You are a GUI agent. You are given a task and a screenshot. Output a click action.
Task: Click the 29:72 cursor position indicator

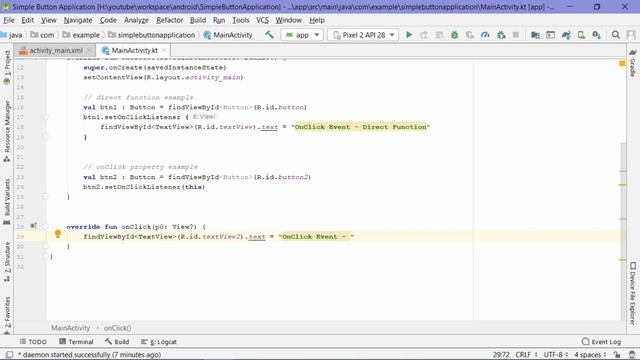point(500,354)
